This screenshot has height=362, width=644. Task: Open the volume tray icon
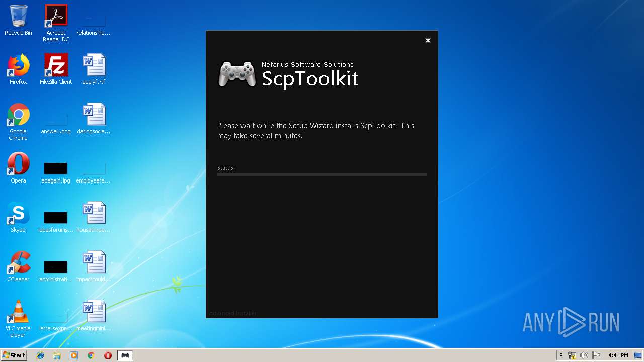tap(584, 355)
